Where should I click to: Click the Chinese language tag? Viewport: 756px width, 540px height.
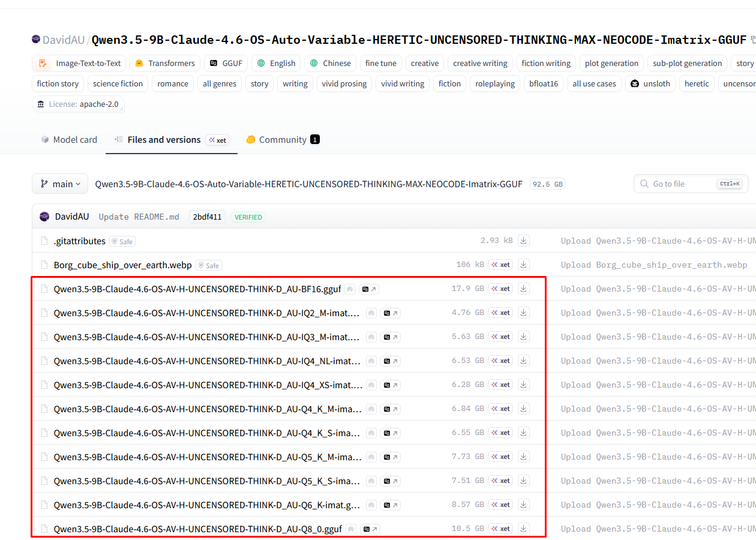[x=331, y=63]
